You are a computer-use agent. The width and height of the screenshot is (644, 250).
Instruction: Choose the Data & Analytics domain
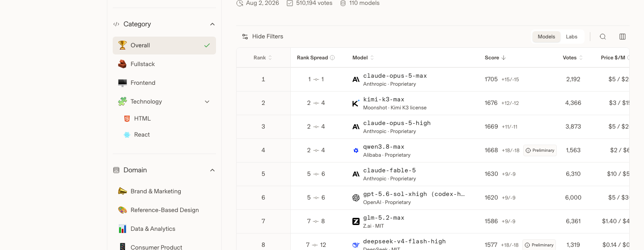click(164, 229)
